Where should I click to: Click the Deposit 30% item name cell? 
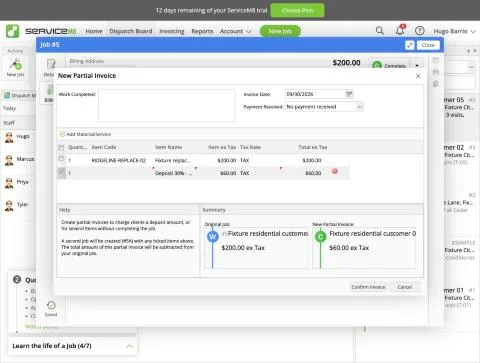[x=173, y=173]
